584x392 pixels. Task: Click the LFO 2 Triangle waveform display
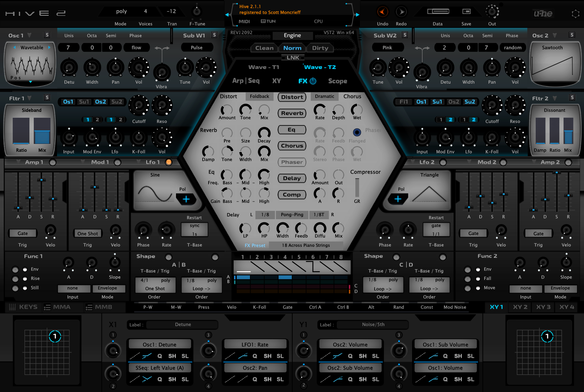tap(429, 194)
